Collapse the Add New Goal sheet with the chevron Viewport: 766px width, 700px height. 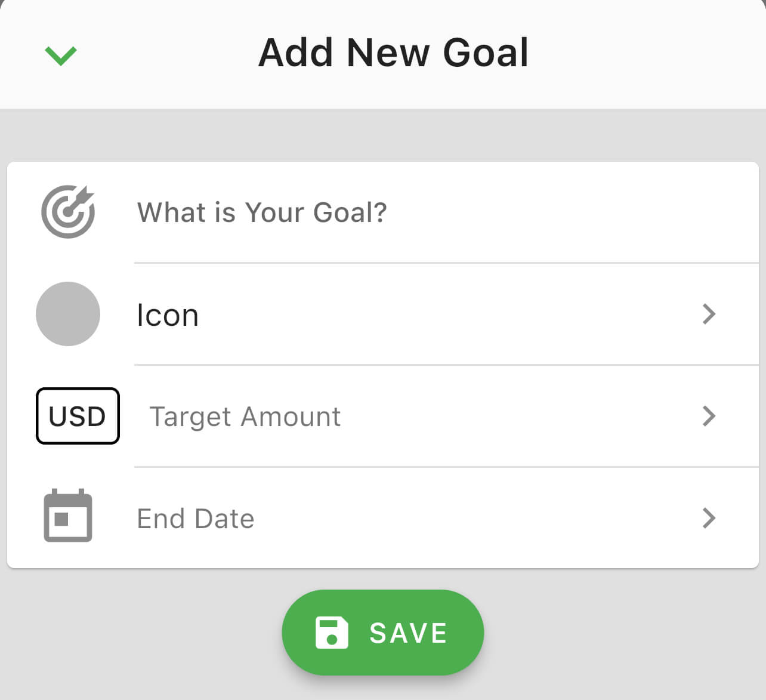[x=60, y=54]
